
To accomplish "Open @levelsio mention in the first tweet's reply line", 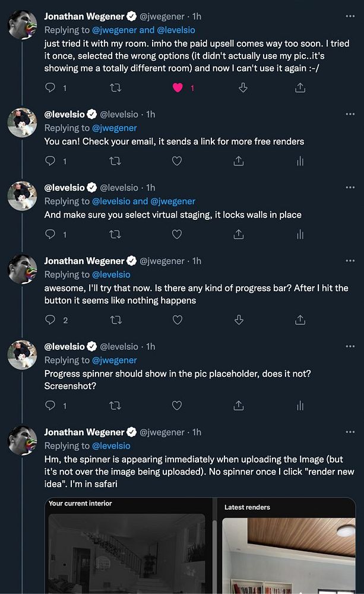I will coord(176,30).
